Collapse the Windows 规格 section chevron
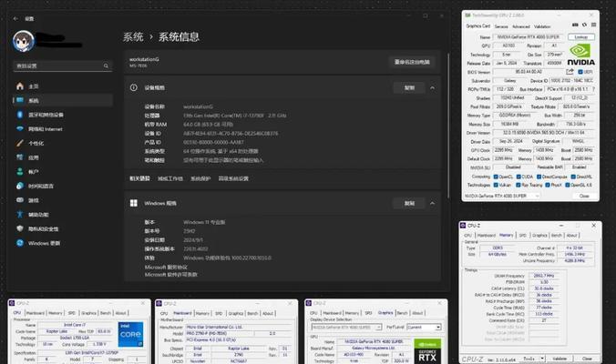This screenshot has width=616, height=364. tap(432, 203)
